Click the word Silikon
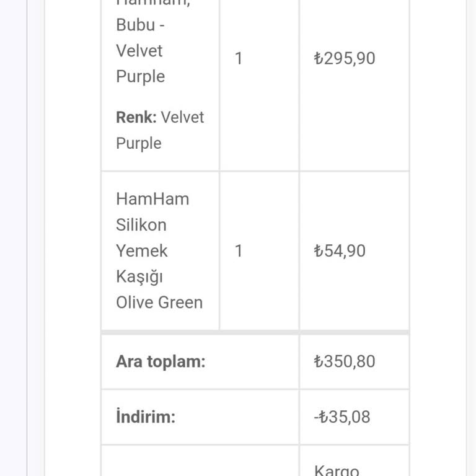This screenshot has width=476, height=476. pos(141,224)
